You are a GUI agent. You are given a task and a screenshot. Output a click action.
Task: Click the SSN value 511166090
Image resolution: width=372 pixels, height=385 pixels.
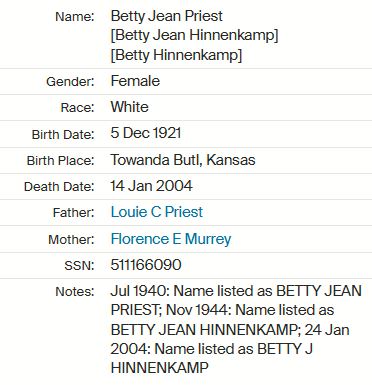point(146,265)
